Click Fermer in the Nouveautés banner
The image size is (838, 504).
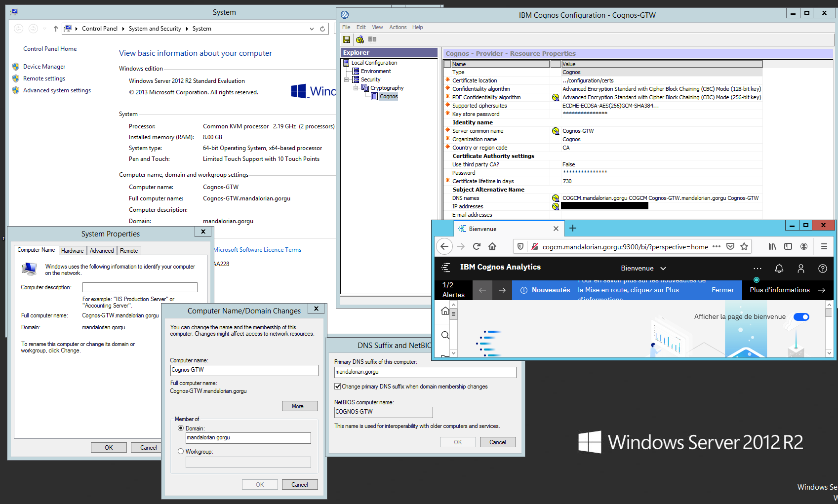click(722, 290)
